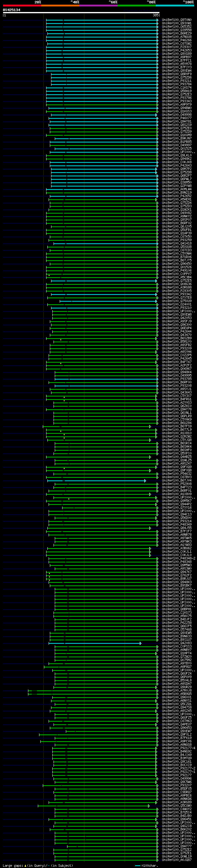Screen dimensions: 197x868
Task: Select hit label UniRef100_P93207
Action: pos(177,785)
